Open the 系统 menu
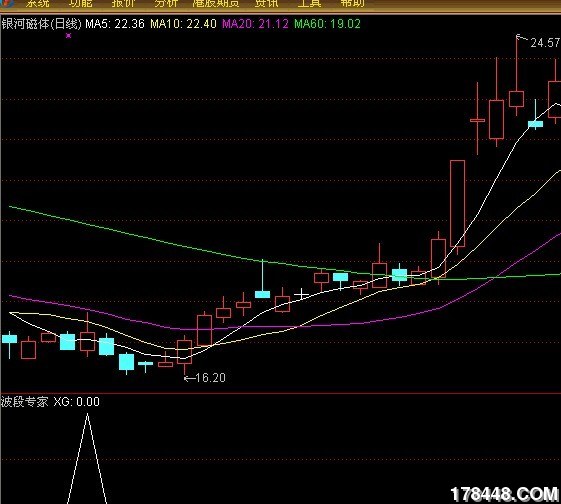Viewport: 561px width, 504px height. pos(38,3)
